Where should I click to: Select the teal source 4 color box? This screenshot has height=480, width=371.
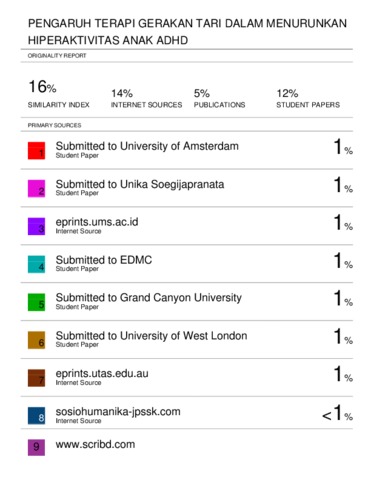coord(36,264)
